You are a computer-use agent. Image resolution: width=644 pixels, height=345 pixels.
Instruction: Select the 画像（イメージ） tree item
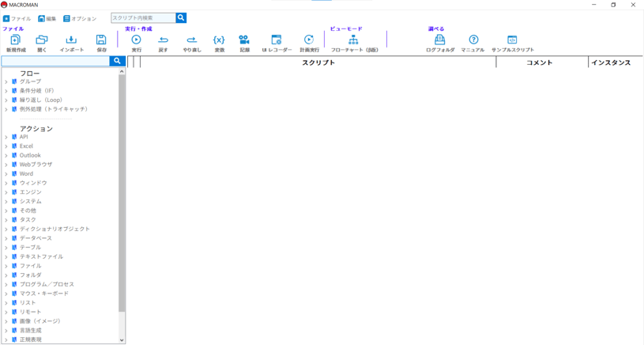pyautogui.click(x=40, y=320)
